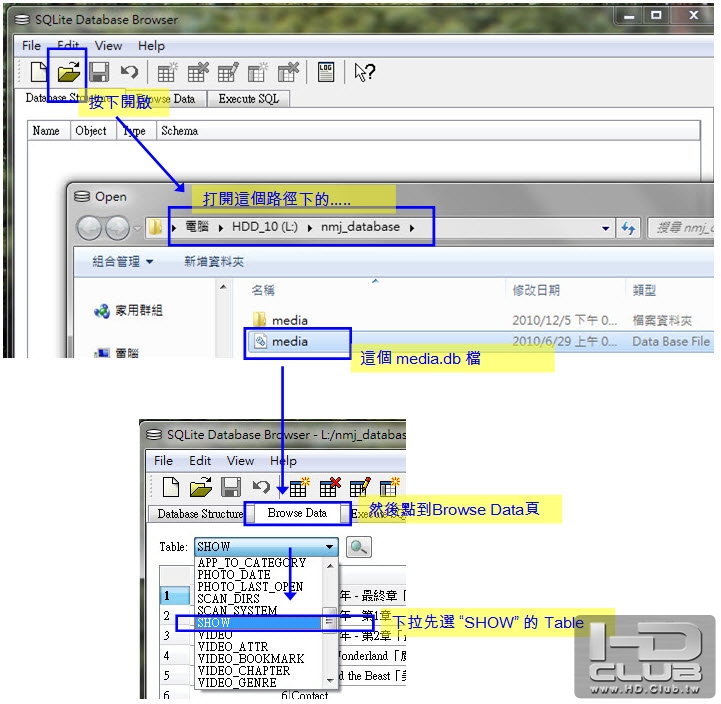The height and width of the screenshot is (704, 721).
Task: Open Help menu in top SQLite window
Action: [151, 46]
